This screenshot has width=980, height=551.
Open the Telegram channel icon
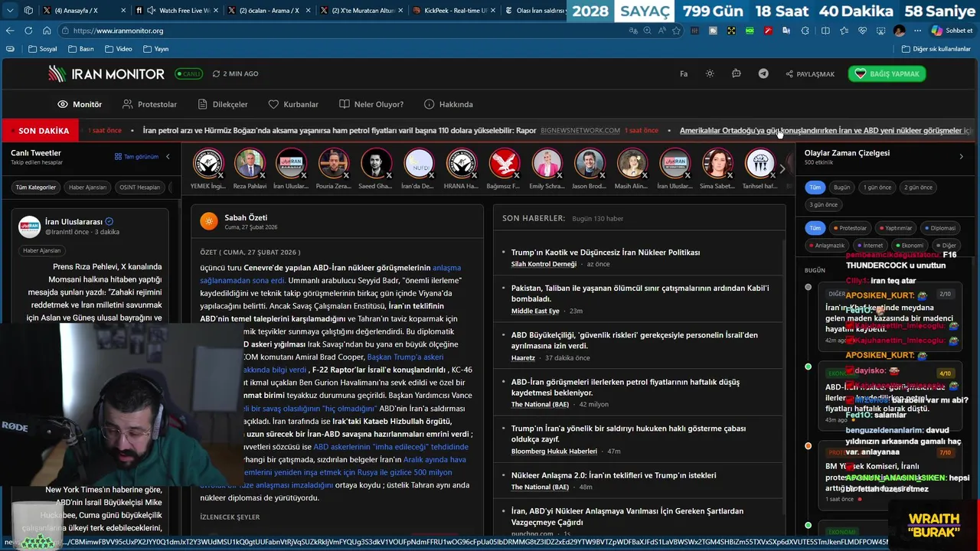point(763,73)
